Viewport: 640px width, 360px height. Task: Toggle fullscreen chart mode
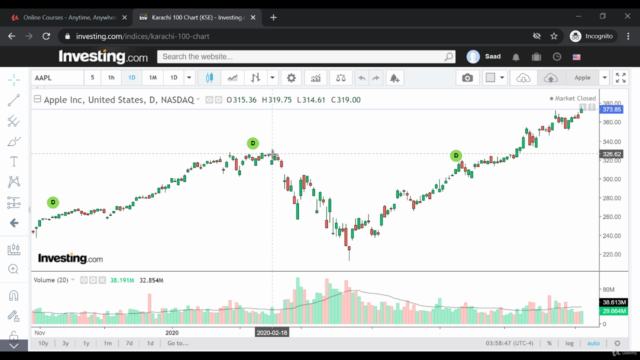coord(620,78)
